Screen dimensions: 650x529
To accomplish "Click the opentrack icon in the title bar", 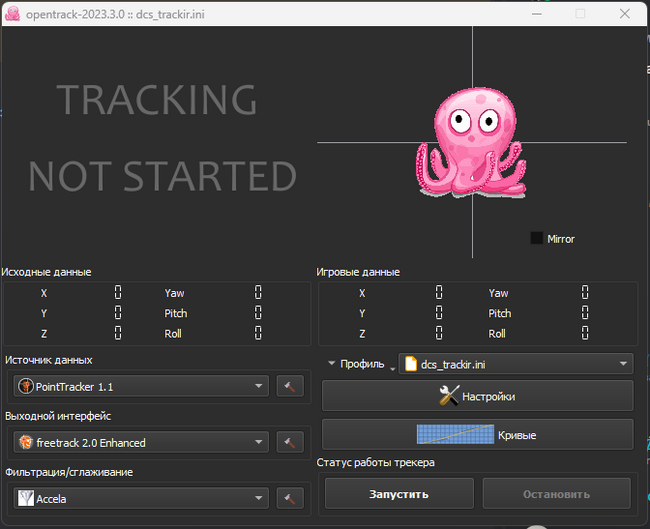I will pyautogui.click(x=13, y=13).
